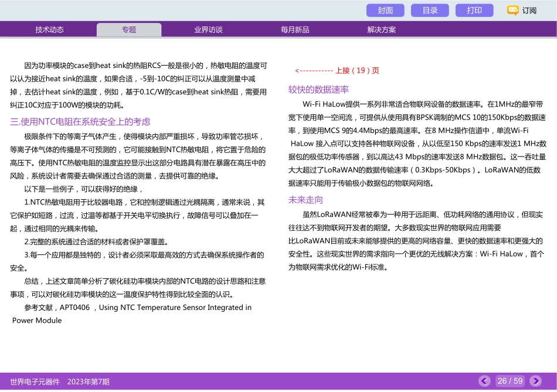Open the 封面 (cover) page
Viewport: 557px width, 392px height.
(385, 10)
